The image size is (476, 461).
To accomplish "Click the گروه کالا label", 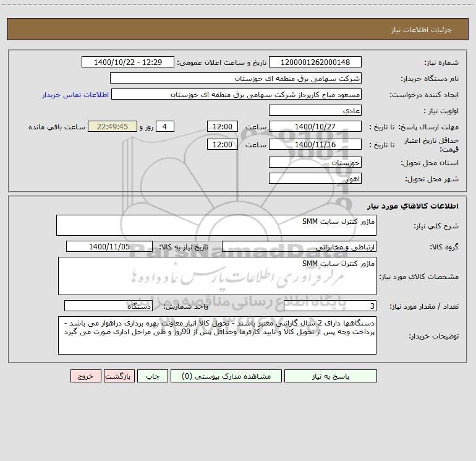I will pyautogui.click(x=444, y=247).
